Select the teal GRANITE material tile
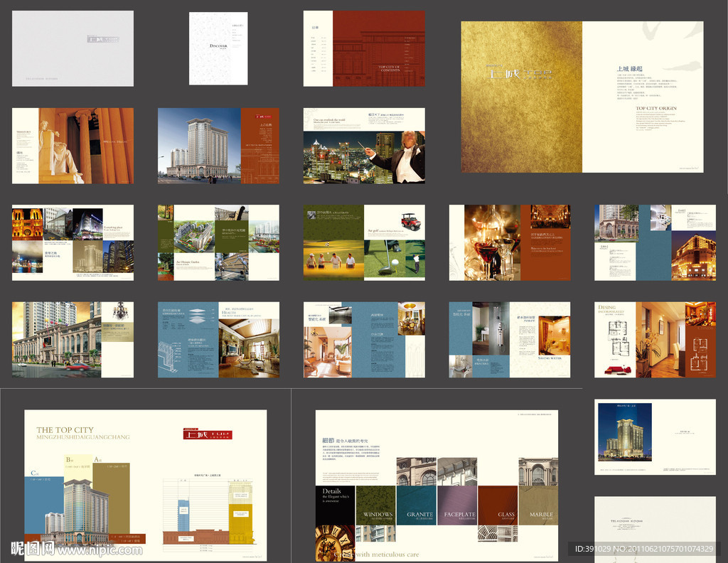Image resolution: width=728 pixels, height=563 pixels. [x=417, y=505]
